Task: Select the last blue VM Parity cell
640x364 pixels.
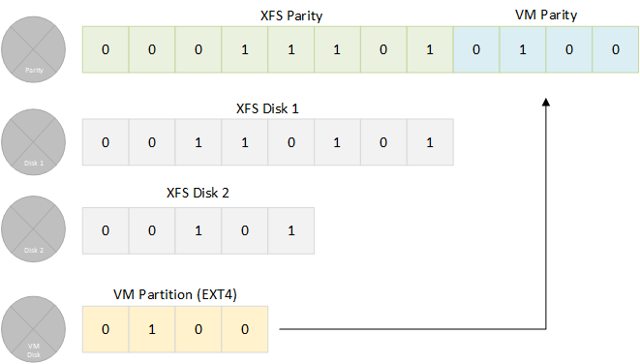Action: (616, 49)
